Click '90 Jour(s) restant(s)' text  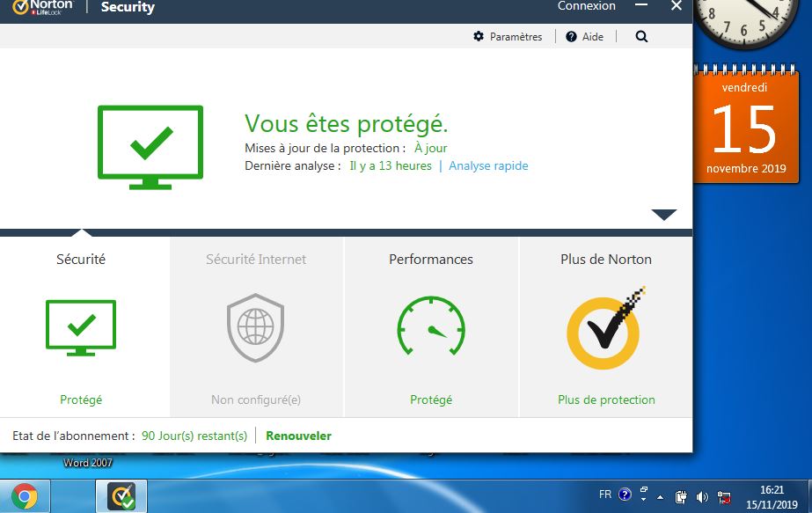click(194, 436)
